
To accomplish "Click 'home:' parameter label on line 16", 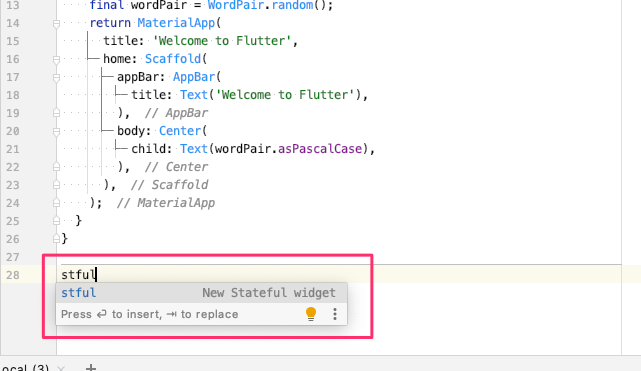I will pyautogui.click(x=120, y=59).
